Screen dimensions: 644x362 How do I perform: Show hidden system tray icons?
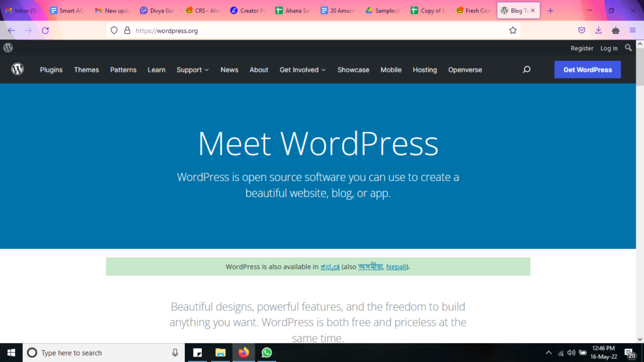point(548,353)
